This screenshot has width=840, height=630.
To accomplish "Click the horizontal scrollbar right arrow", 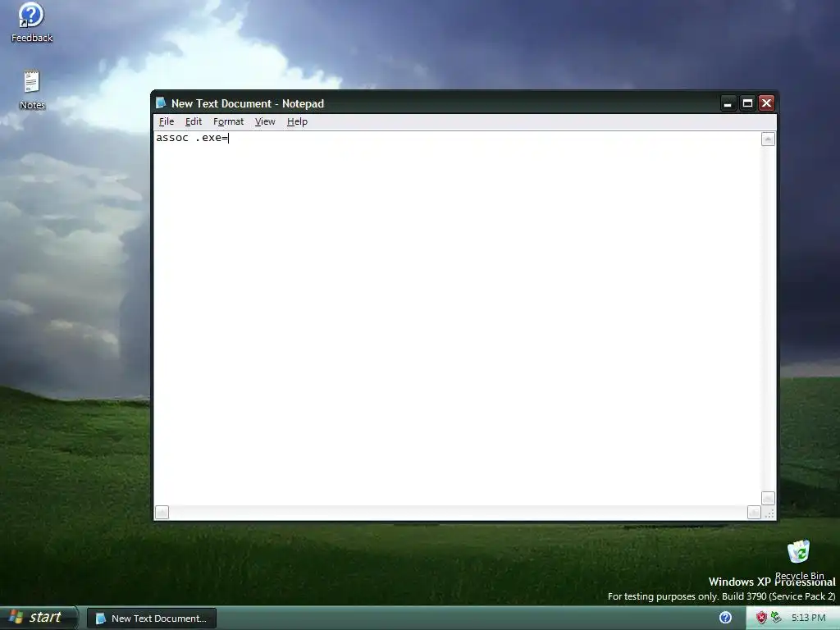I will [754, 513].
